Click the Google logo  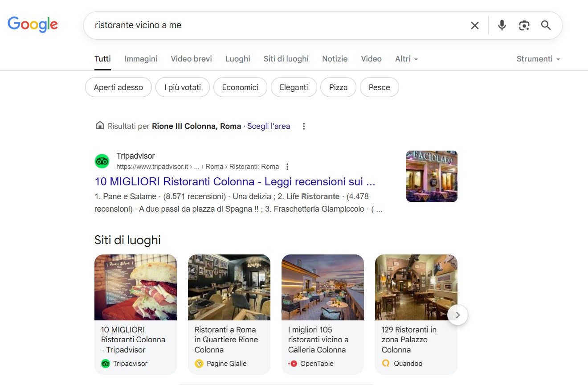(x=33, y=25)
